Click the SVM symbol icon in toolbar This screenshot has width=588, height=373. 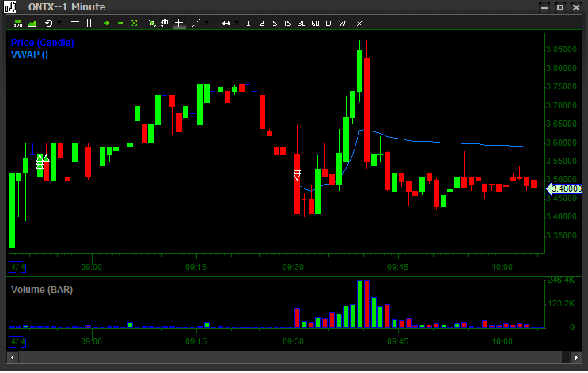tap(17, 23)
